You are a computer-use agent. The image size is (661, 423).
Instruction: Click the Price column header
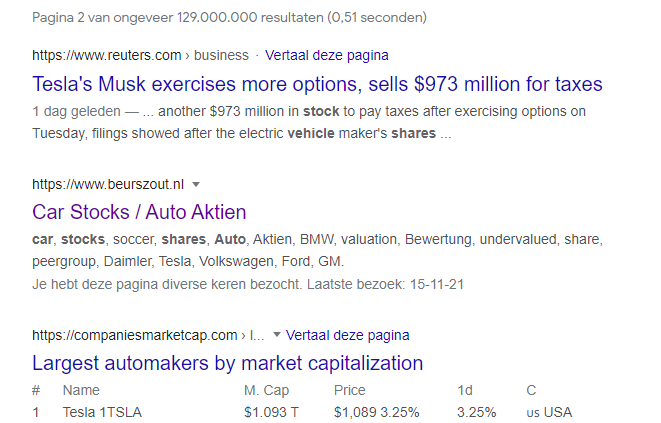[350, 390]
